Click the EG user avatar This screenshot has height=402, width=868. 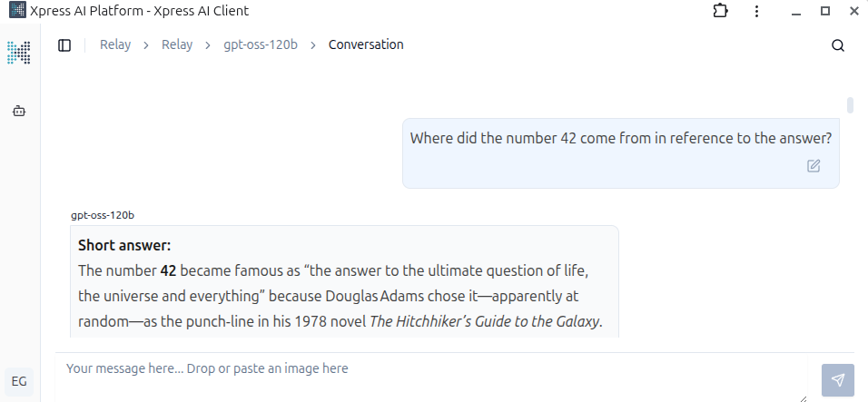click(19, 381)
